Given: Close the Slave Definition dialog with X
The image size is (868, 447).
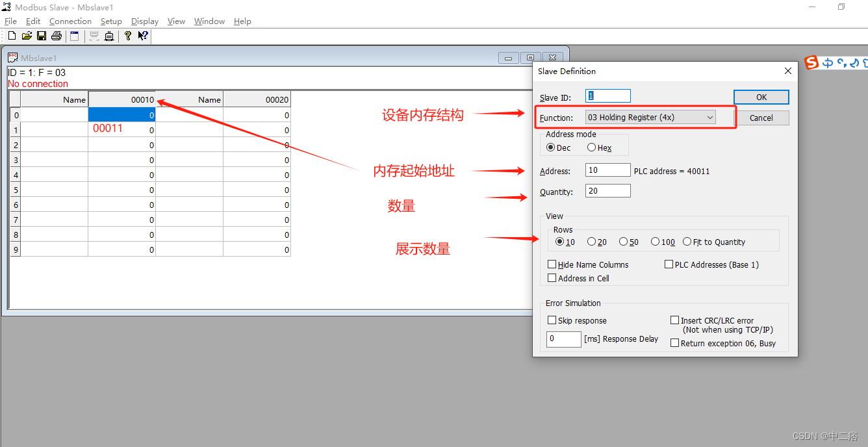Looking at the screenshot, I should pos(788,71).
